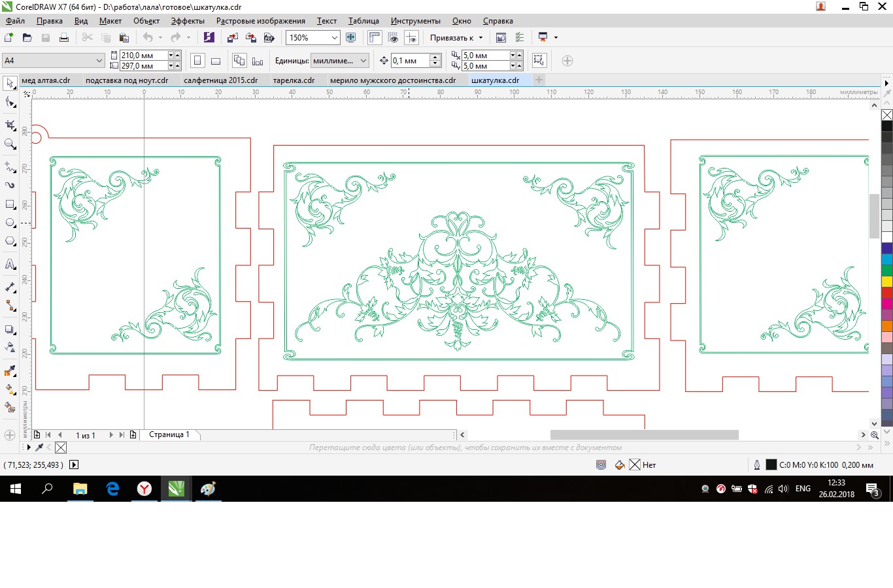Select the Crop tool

(10, 125)
